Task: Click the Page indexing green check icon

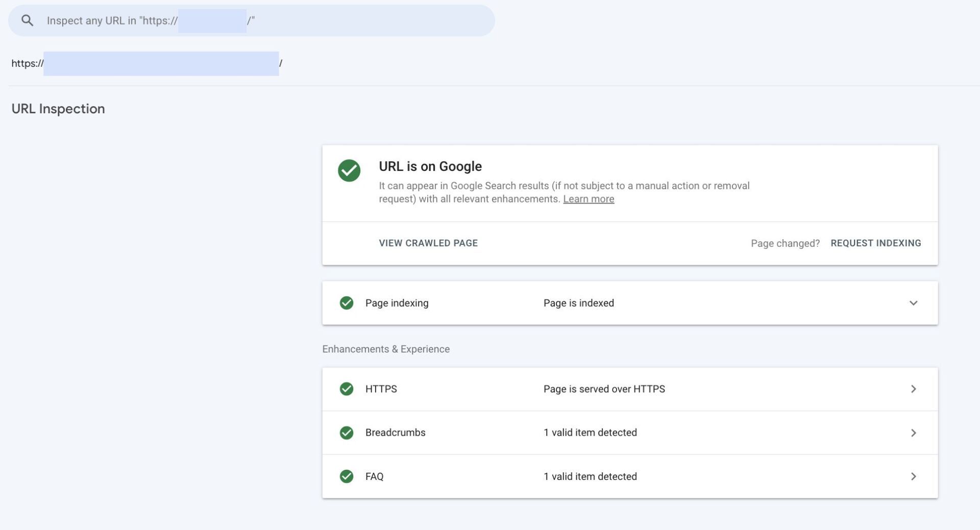Action: pyautogui.click(x=347, y=303)
